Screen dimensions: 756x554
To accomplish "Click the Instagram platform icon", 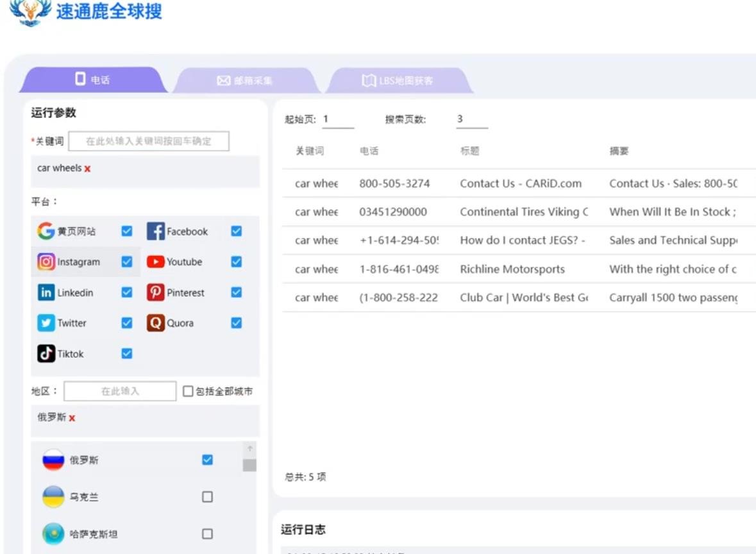I will (46, 262).
